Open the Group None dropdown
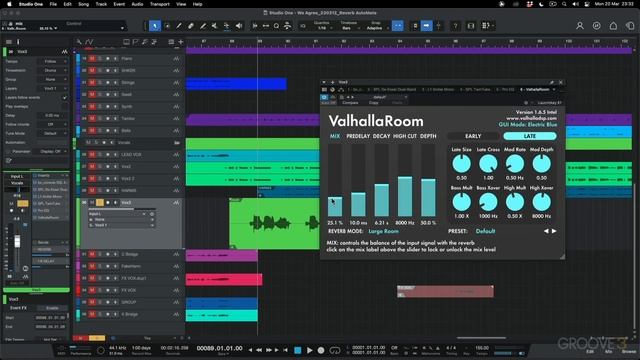 tap(53, 79)
